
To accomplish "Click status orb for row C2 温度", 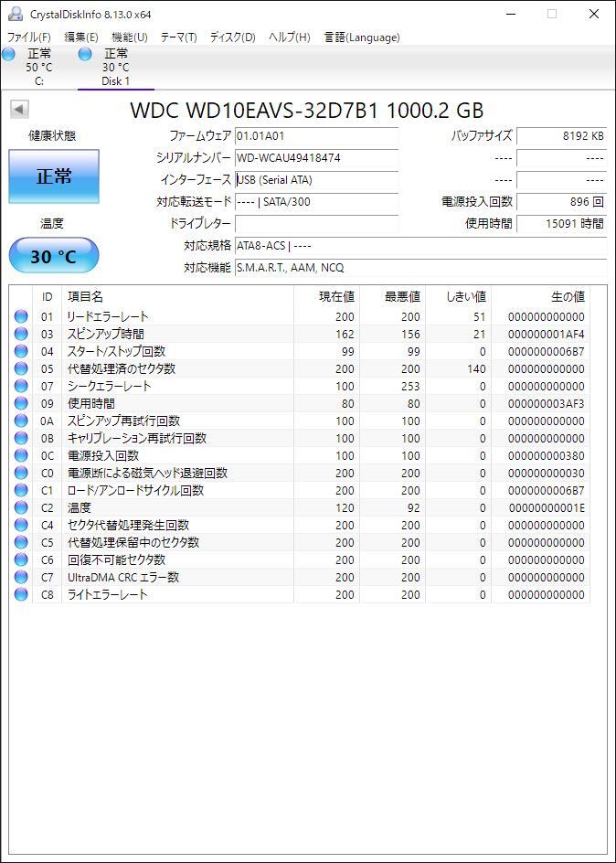I will click(x=21, y=507).
